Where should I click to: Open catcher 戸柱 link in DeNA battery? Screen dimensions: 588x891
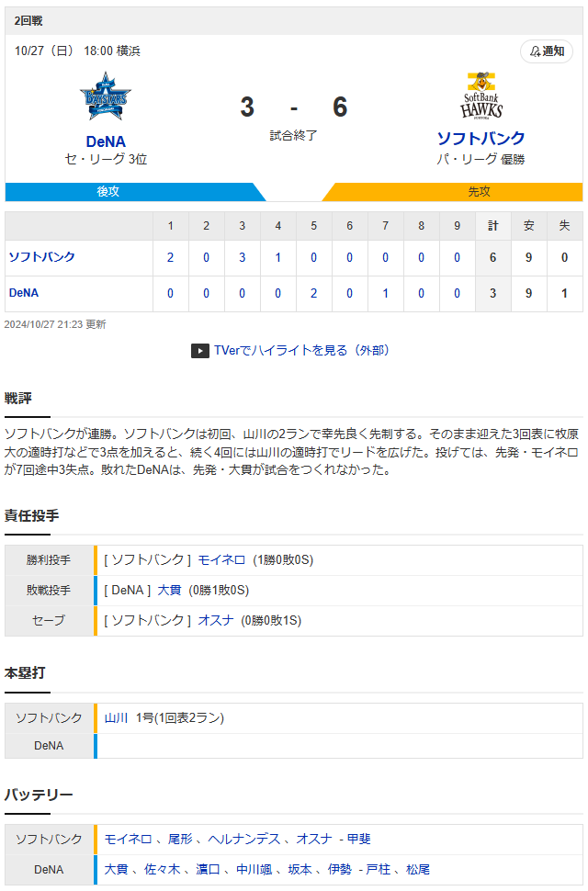[x=378, y=869]
